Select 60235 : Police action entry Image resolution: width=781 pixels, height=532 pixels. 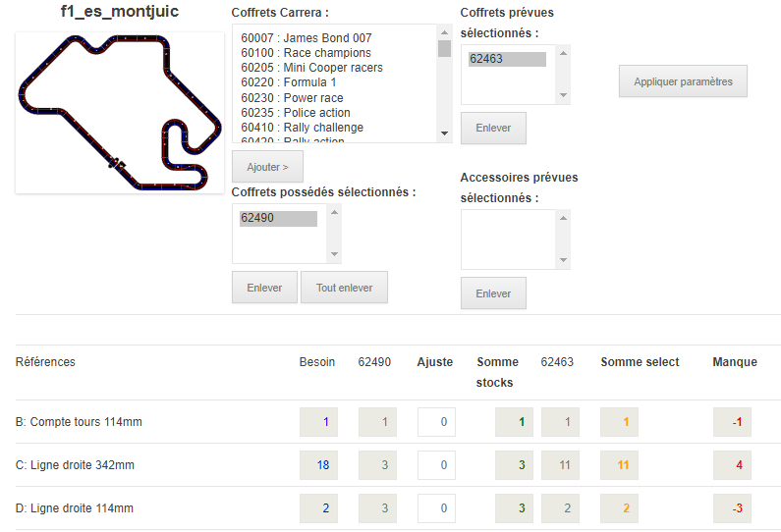click(x=296, y=113)
